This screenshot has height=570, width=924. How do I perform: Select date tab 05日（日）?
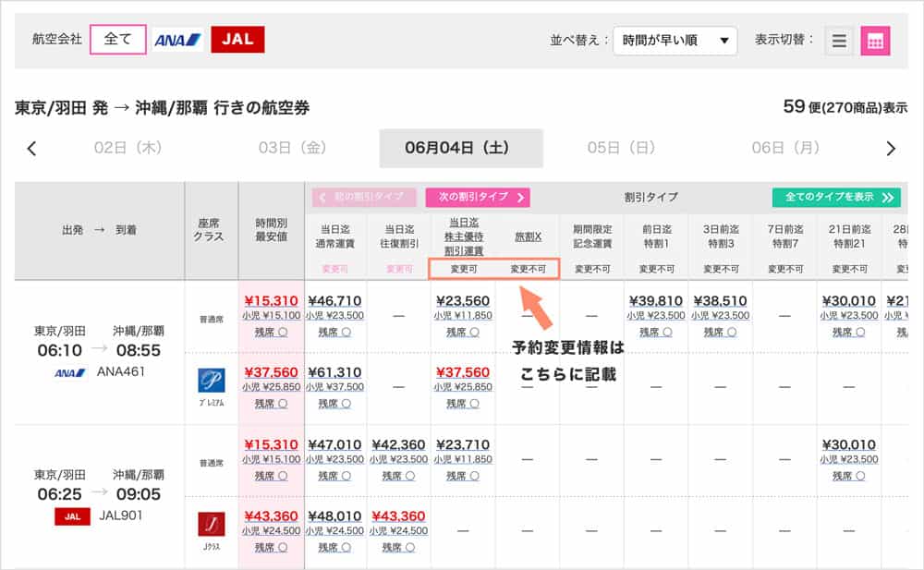pyautogui.click(x=621, y=148)
